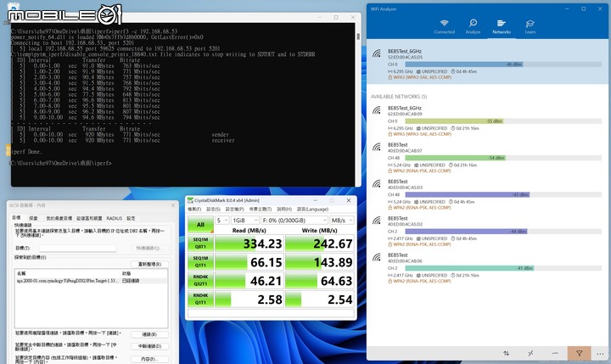This screenshot has height=364, width=611.
Task: Run the SEQ1M Q8T1 benchmark
Action: 200,244
